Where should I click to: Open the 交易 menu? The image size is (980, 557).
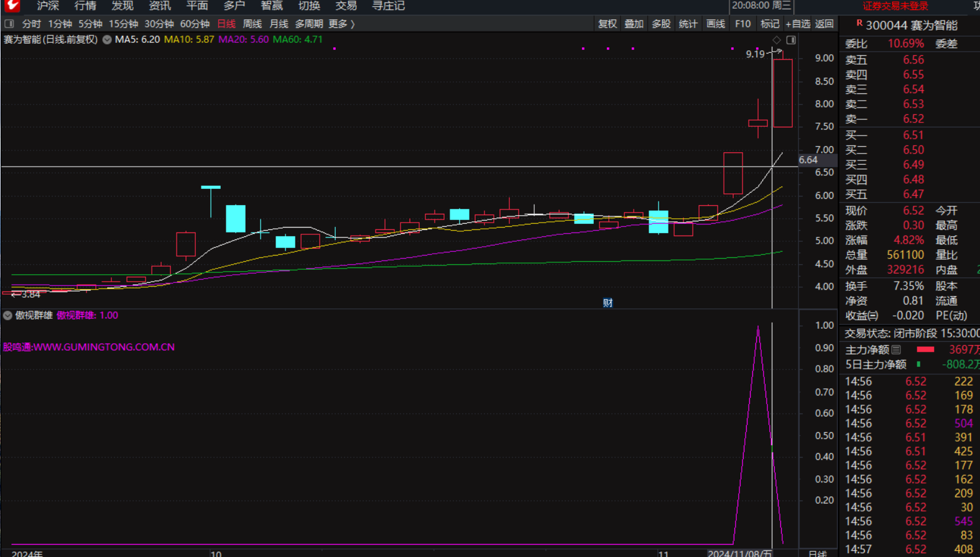346,6
